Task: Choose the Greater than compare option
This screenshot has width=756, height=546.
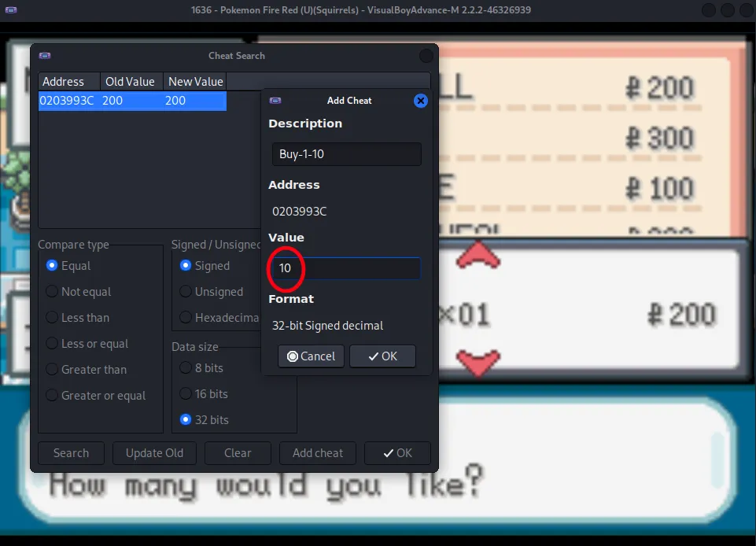Action: point(53,370)
